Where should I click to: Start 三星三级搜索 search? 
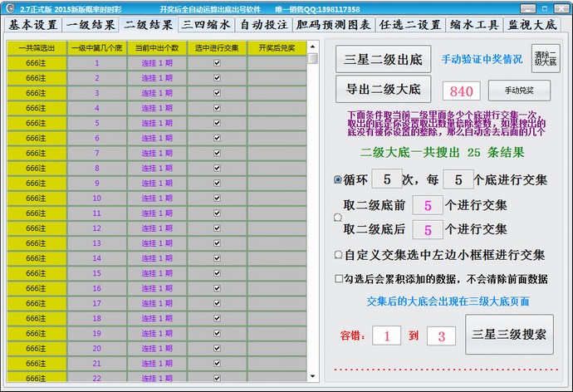click(508, 335)
